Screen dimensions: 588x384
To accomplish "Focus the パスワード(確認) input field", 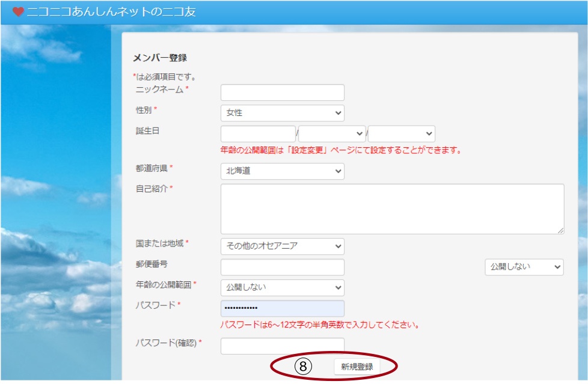I will pyautogui.click(x=283, y=346).
